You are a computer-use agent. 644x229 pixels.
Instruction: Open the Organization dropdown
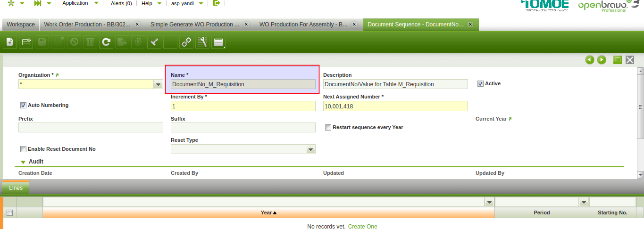click(x=159, y=84)
